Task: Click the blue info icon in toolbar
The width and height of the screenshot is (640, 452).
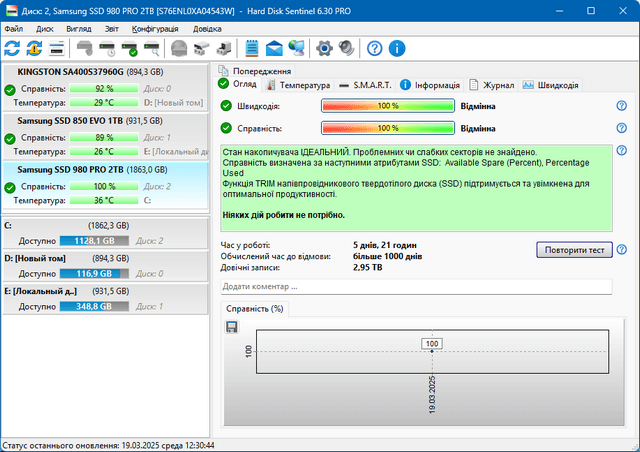Action: 397,48
